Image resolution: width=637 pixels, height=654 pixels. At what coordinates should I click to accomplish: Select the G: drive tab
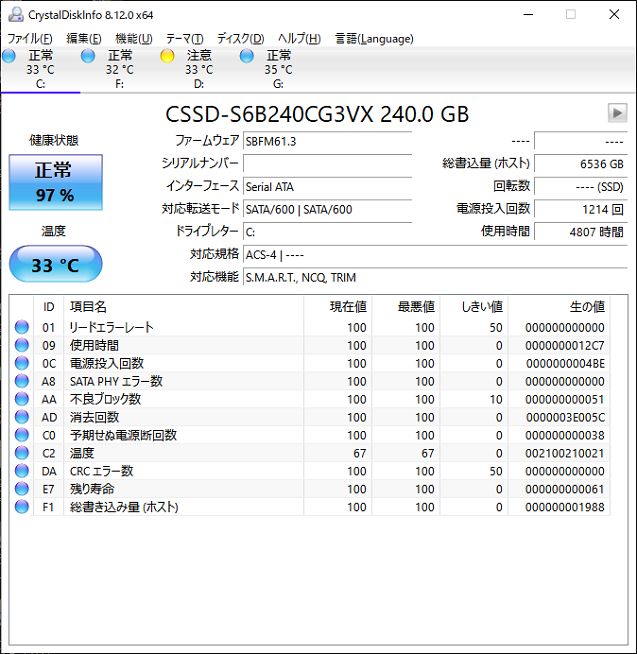point(278,70)
